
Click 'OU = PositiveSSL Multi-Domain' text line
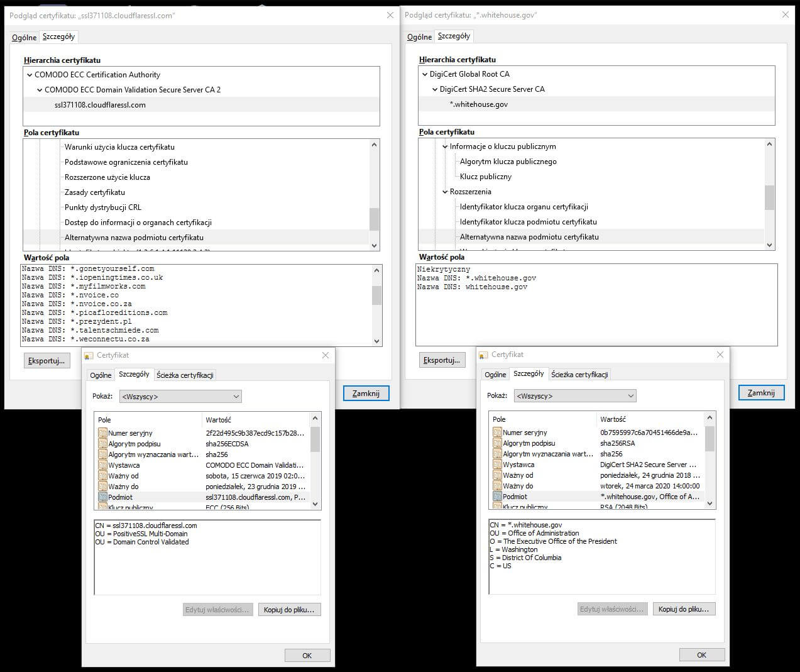[141, 534]
